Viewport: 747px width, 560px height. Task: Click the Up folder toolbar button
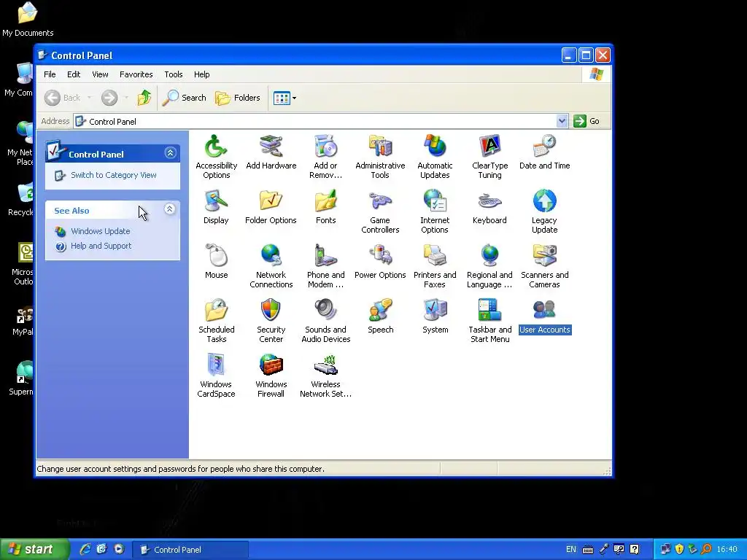(x=144, y=98)
